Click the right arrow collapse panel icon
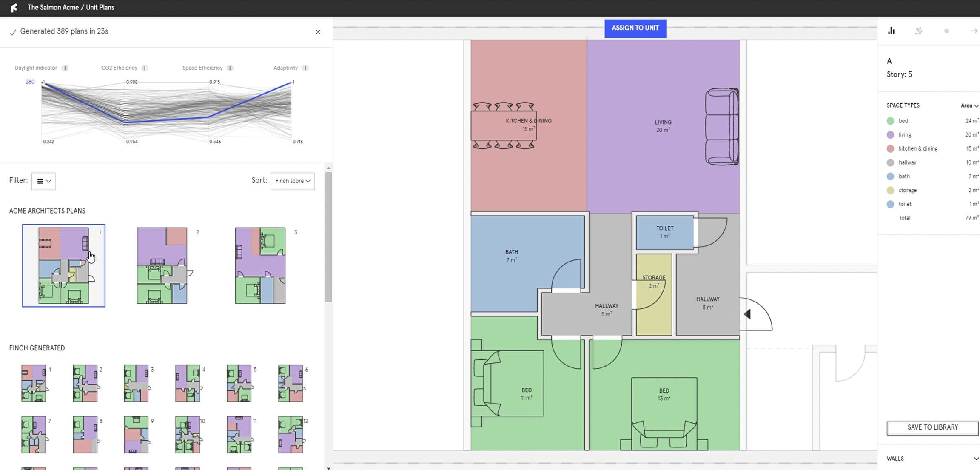Screen dimensions: 980x470 [x=974, y=31]
